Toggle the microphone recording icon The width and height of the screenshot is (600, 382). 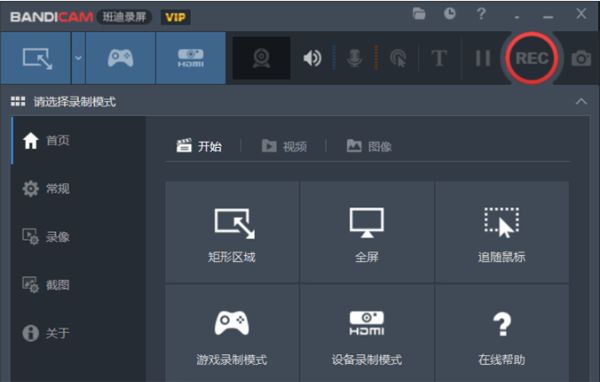[x=354, y=58]
